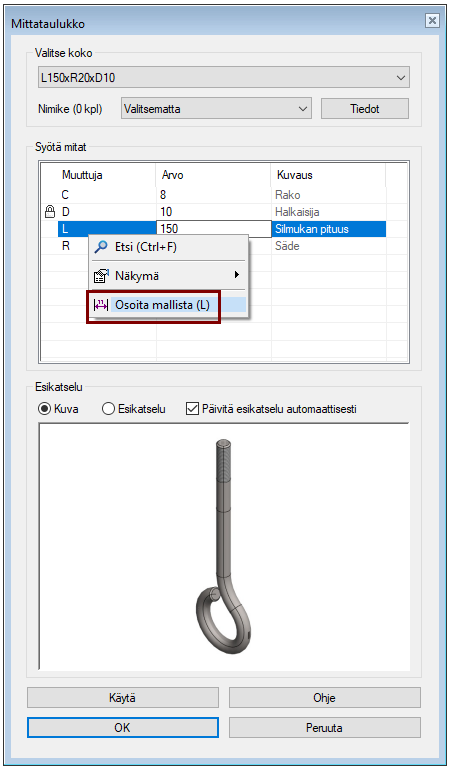Open the Valitsematta item dropdown
Screen dimensions: 449x768
pyautogui.click(x=216, y=109)
